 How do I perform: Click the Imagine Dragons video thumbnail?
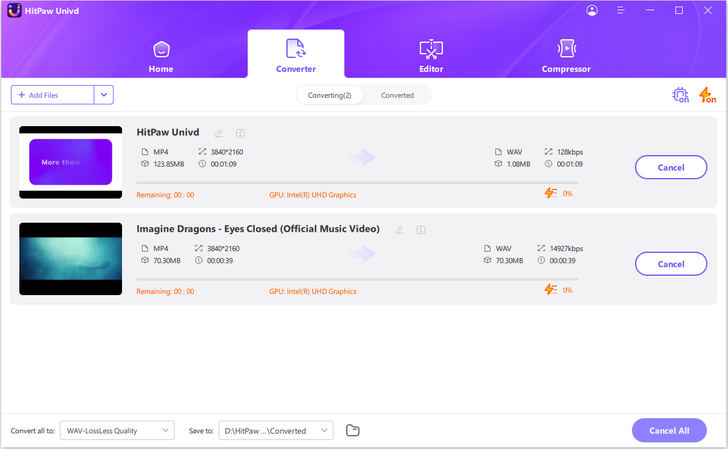[x=71, y=259]
